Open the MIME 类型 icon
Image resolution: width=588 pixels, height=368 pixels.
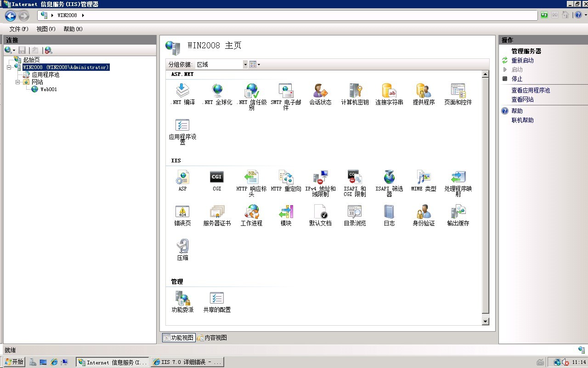click(x=424, y=178)
